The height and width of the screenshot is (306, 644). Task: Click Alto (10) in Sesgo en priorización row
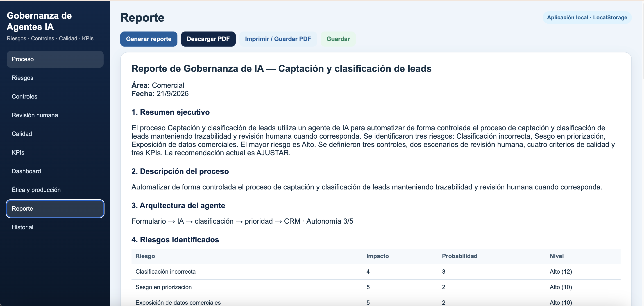[561, 287]
